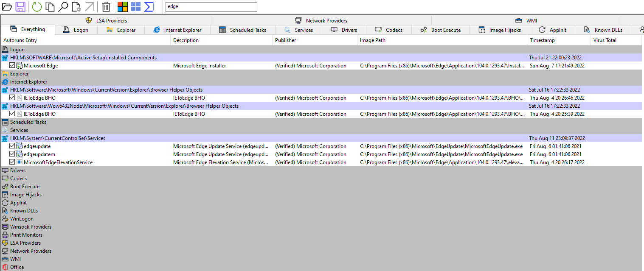Select the HKLM\System\CurrentControlSet\Services registry row
Image resolution: width=644 pixels, height=271 pixels.
[x=321, y=138]
